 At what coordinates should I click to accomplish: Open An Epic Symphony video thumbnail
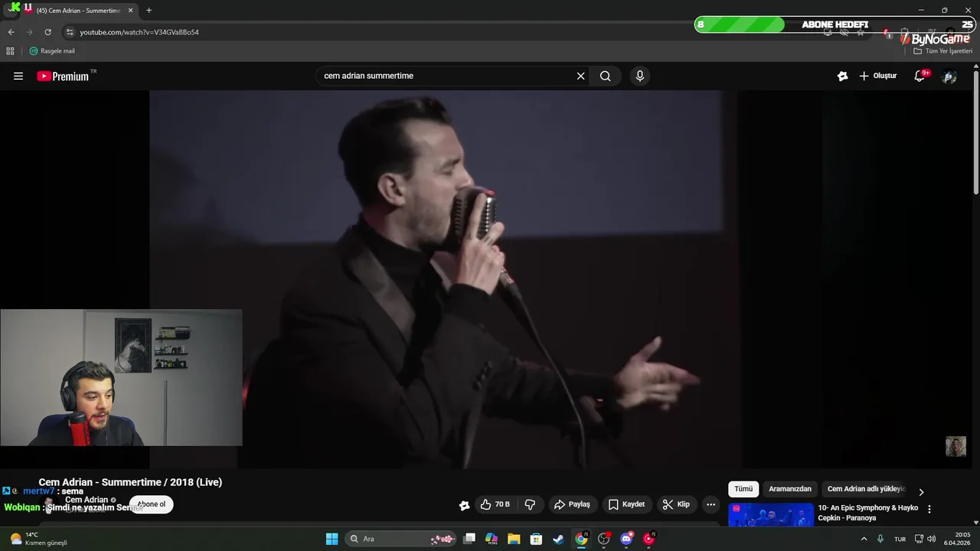[771, 514]
